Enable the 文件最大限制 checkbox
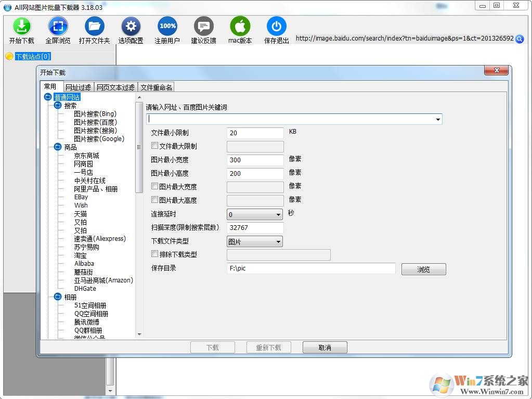Viewport: 532px width, 399px height. coord(154,146)
